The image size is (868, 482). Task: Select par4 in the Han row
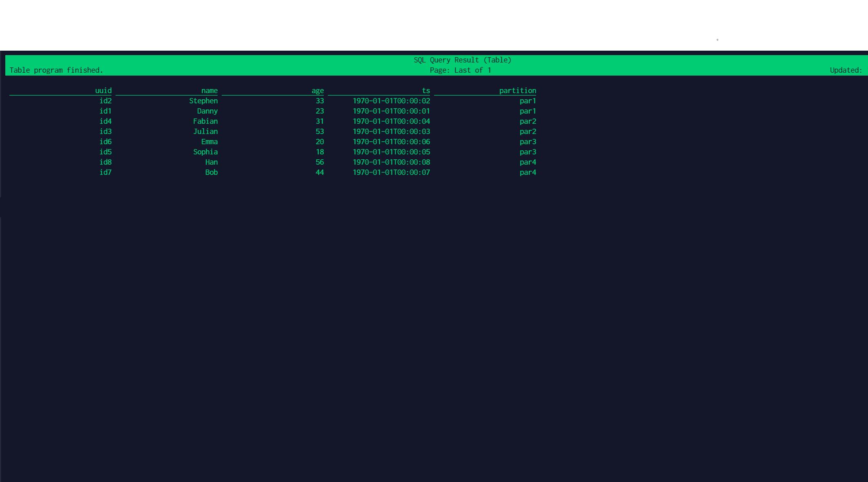527,162
